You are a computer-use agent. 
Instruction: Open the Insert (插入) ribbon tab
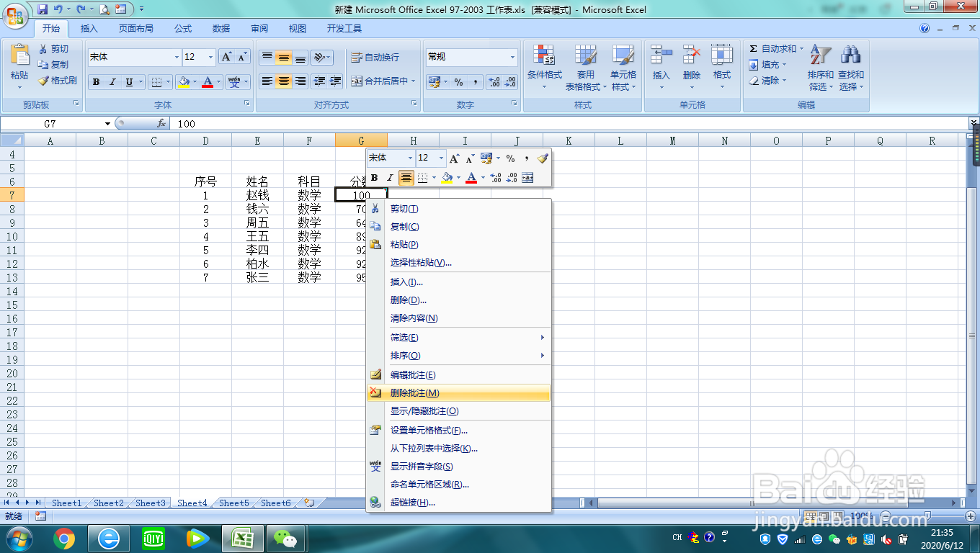coord(89,29)
